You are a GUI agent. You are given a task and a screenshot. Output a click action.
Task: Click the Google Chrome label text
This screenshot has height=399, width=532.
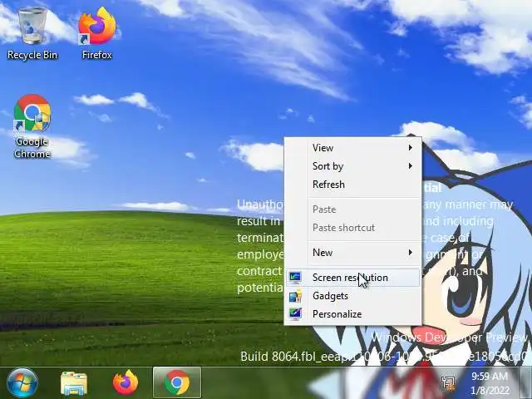(32, 148)
